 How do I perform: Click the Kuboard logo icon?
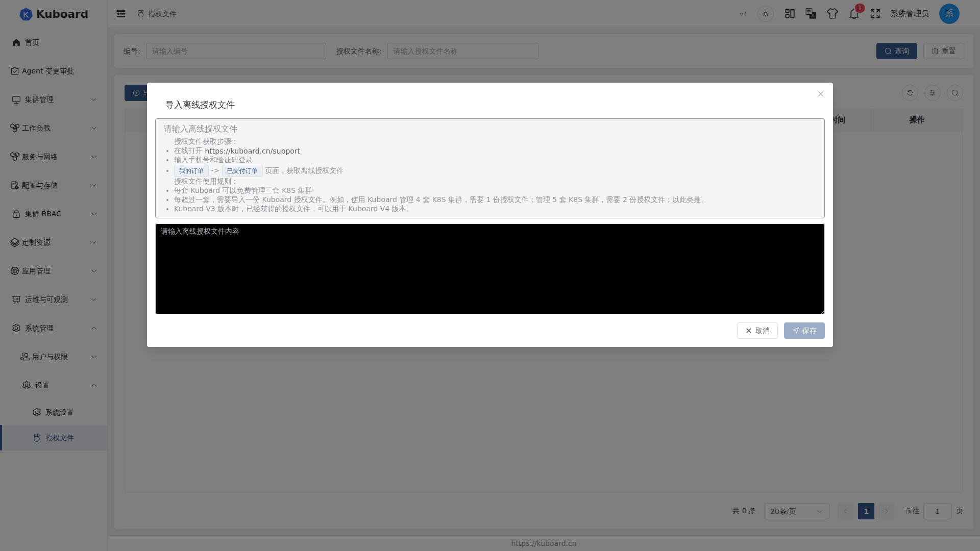tap(26, 14)
